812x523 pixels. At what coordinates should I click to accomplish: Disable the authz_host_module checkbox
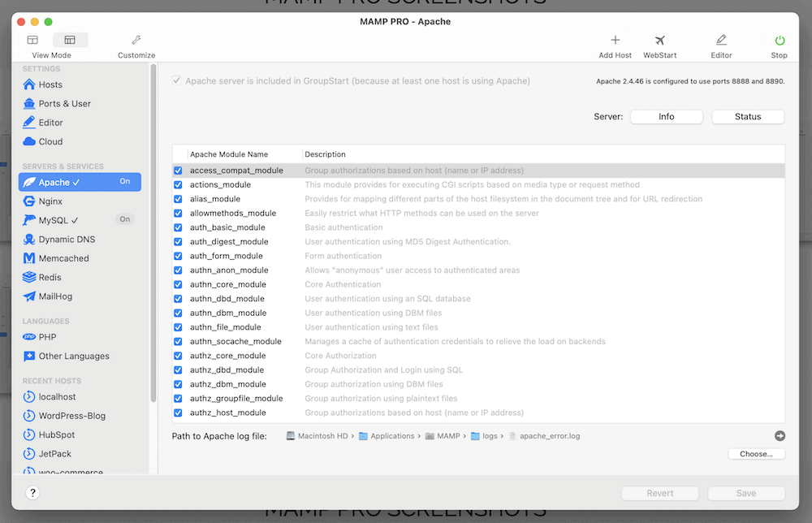(178, 413)
